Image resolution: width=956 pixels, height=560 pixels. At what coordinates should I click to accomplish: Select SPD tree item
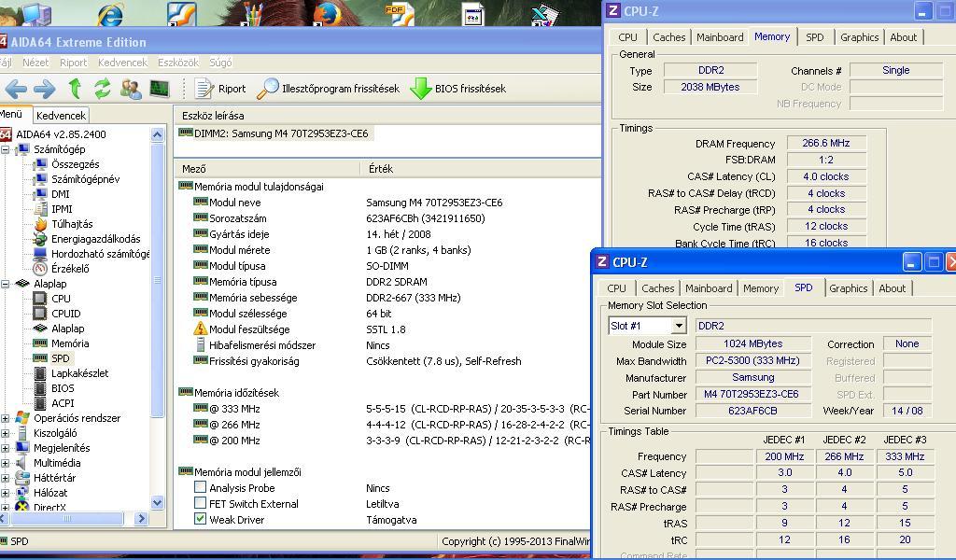pyautogui.click(x=61, y=358)
